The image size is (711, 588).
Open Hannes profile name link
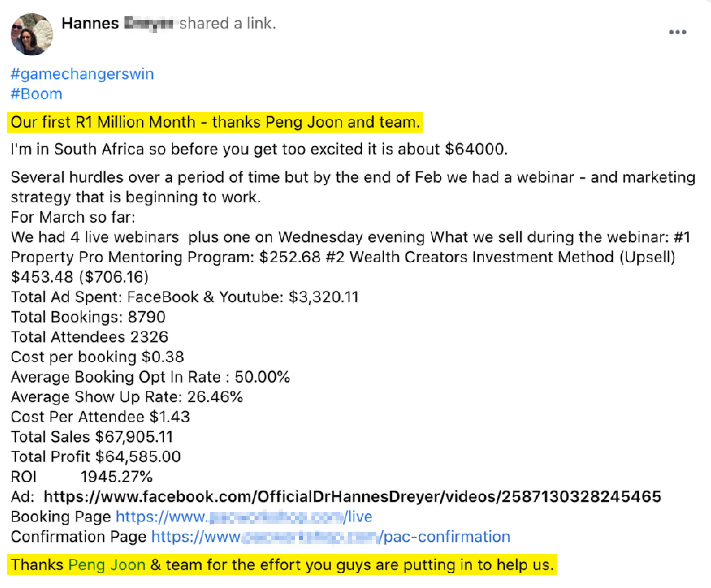(x=117, y=24)
